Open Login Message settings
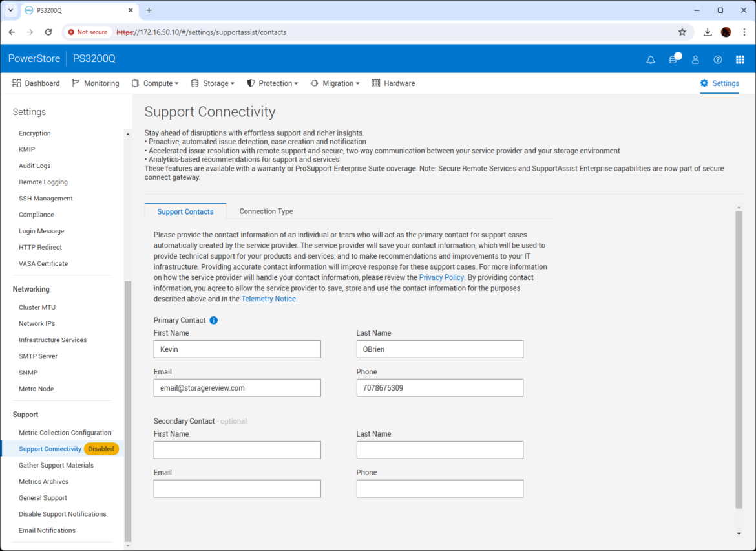This screenshot has width=756, height=551. (x=41, y=231)
